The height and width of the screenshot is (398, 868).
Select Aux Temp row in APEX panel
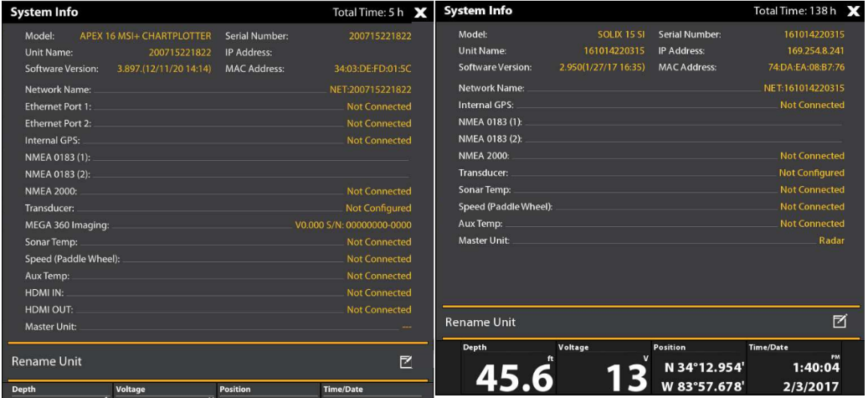[x=218, y=276]
